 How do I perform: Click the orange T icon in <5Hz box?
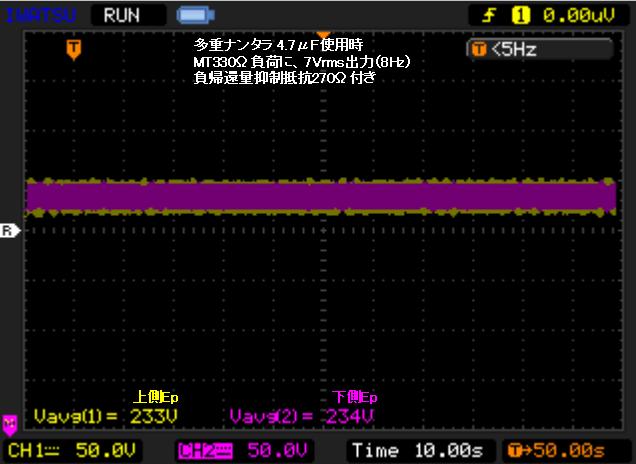pyautogui.click(x=479, y=49)
